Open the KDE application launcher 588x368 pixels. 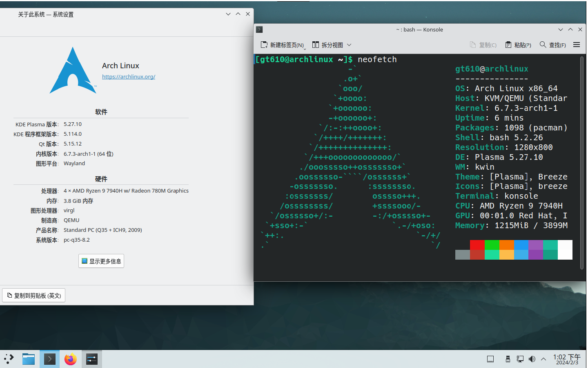9,359
